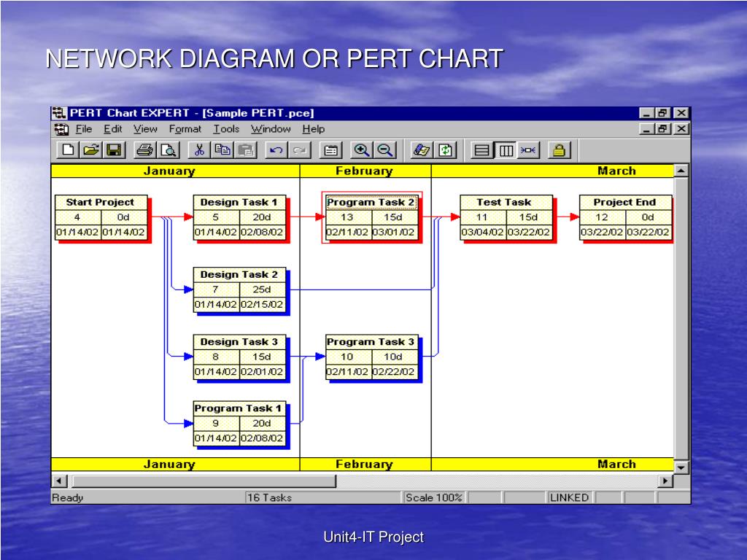747x560 pixels.
Task: Switch to the horizontal bands layout icon
Action: pyautogui.click(x=481, y=150)
